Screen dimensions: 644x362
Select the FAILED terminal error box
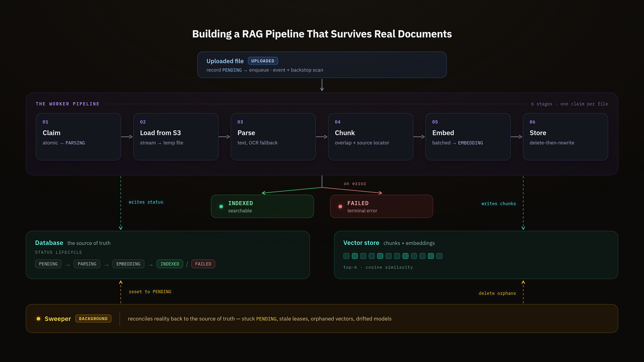[x=381, y=206]
